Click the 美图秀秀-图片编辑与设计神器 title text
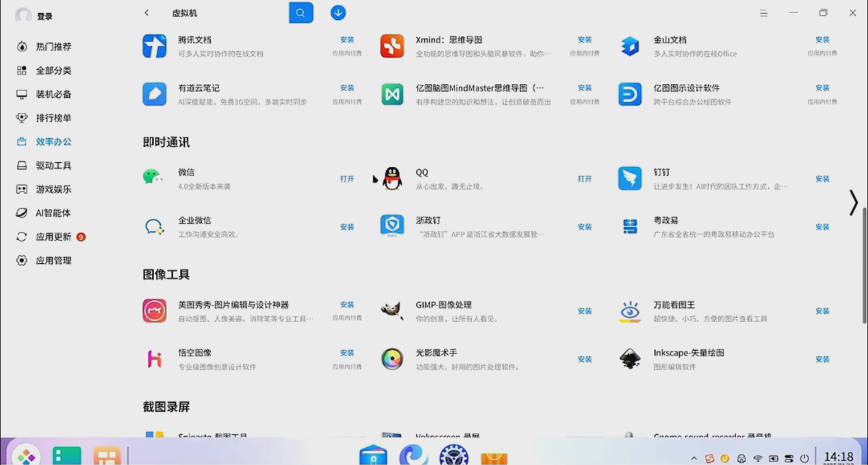The height and width of the screenshot is (465, 868). (233, 304)
